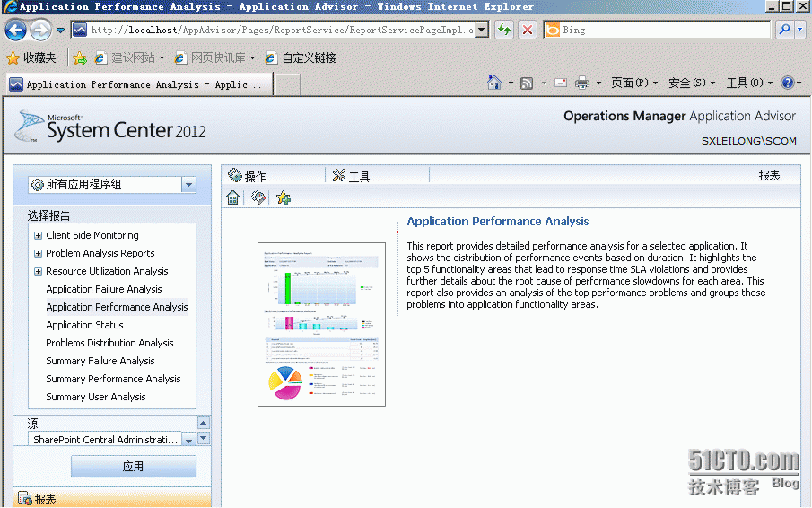Select Application Status report
812x508 pixels.
[84, 325]
